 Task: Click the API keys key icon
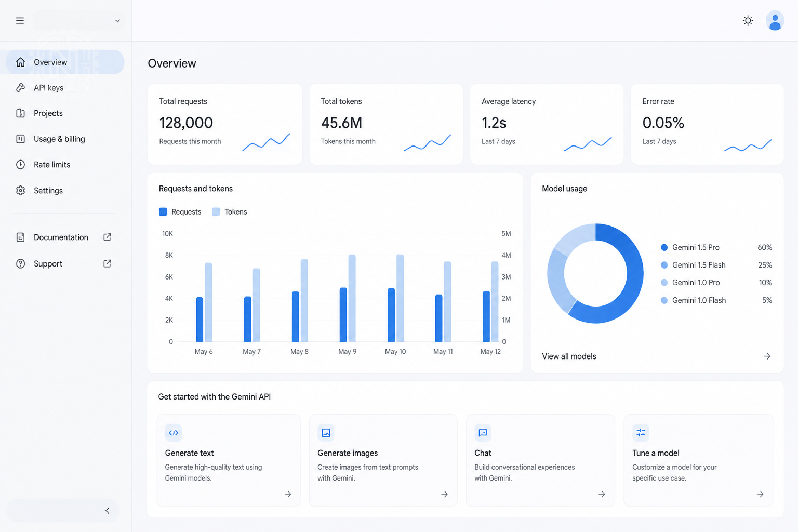tap(20, 88)
